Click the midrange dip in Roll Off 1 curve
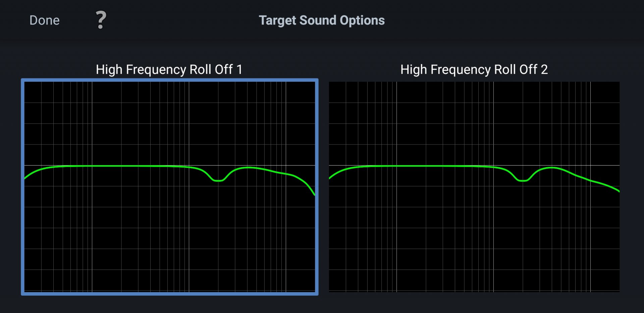 (x=218, y=180)
